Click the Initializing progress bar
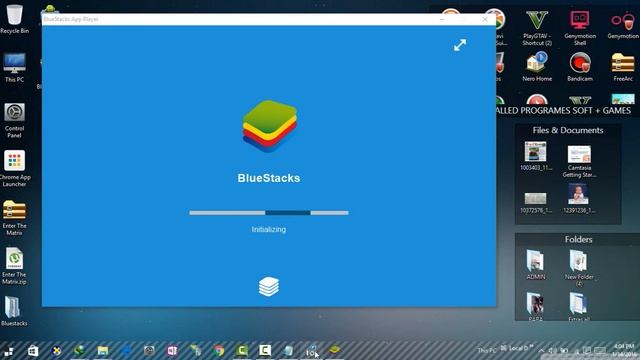The image size is (640, 360). tap(269, 213)
